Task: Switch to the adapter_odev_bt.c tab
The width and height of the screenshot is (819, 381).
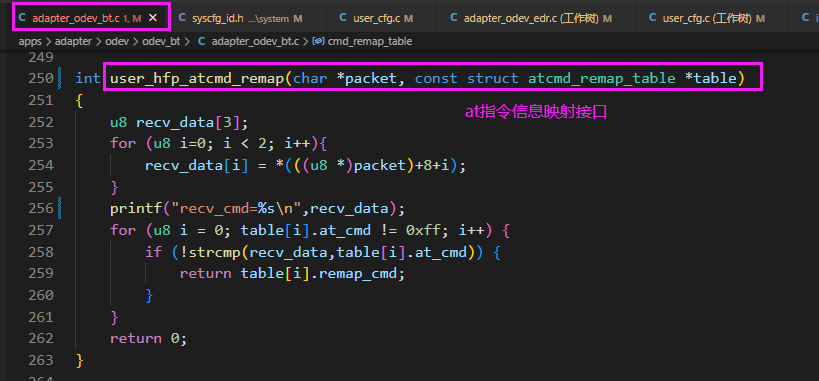Action: coord(91,18)
